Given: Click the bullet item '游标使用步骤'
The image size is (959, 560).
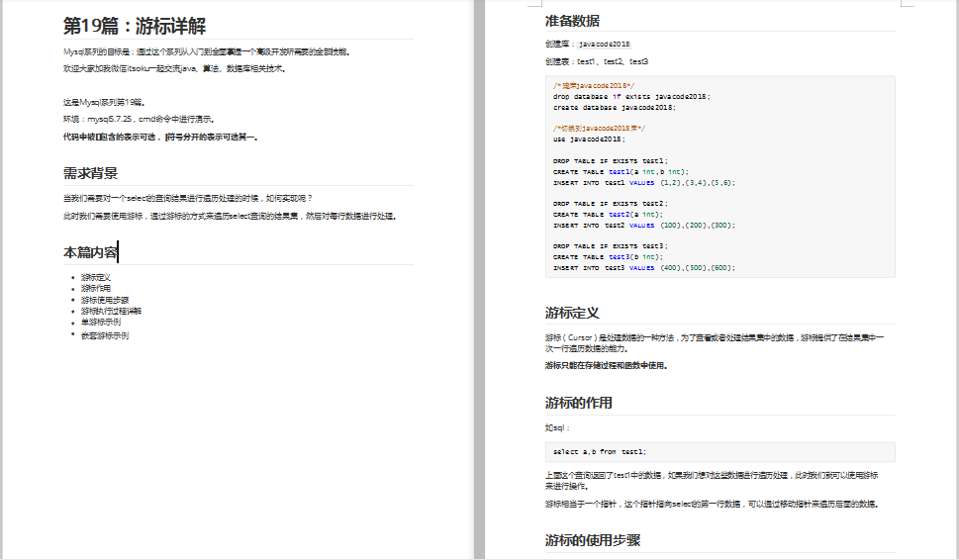Looking at the screenshot, I should (105, 300).
